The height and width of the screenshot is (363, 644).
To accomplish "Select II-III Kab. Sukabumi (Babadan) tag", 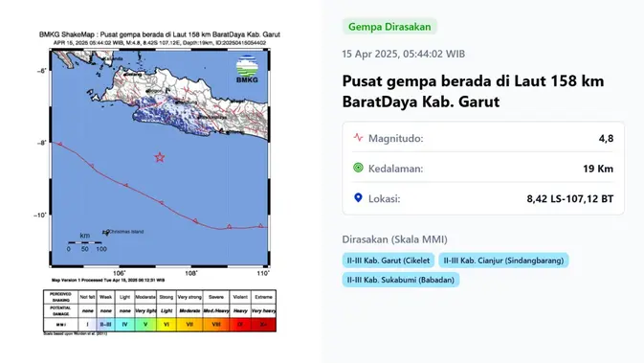I will click(x=400, y=280).
